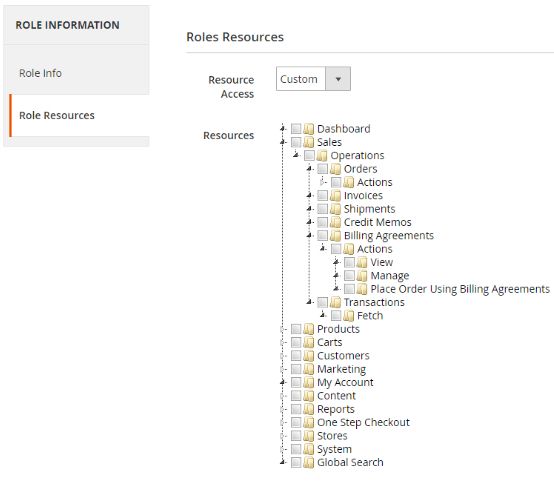Image resolution: width=554 pixels, height=482 pixels.
Task: Select the View tree label
Action: pyautogui.click(x=382, y=263)
